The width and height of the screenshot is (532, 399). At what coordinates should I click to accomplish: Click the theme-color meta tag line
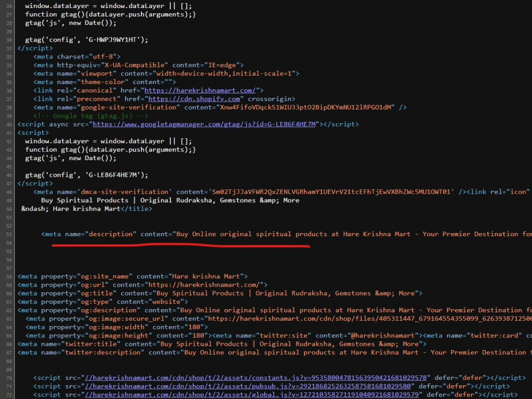point(104,82)
